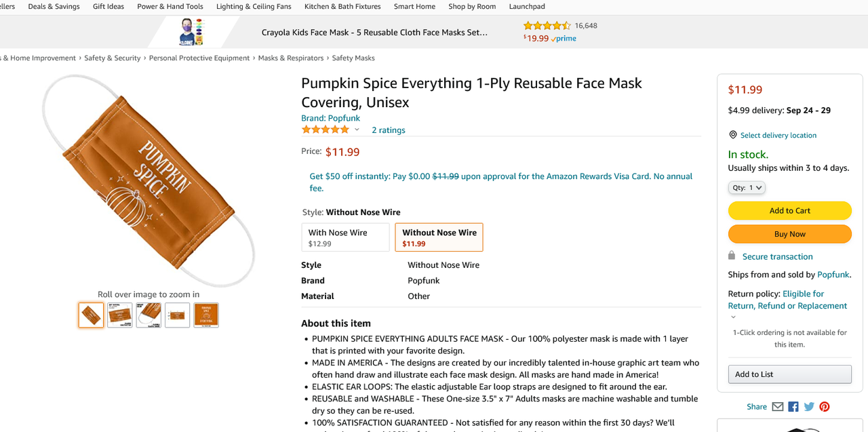The image size is (868, 432).
Task: Select the first orange mask thumbnail
Action: [x=91, y=315]
